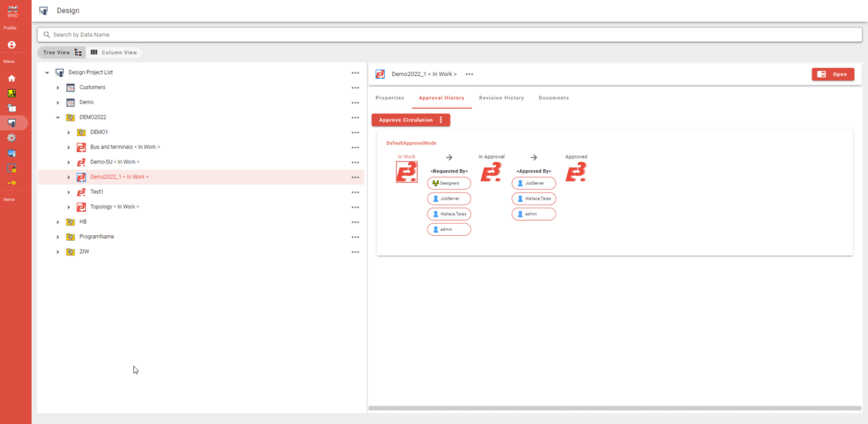Collapse the DEMO2022 tree node

point(58,116)
